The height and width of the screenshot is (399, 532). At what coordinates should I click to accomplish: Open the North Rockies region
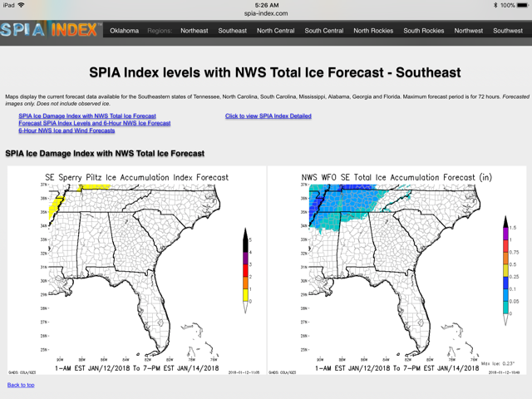pos(373,31)
